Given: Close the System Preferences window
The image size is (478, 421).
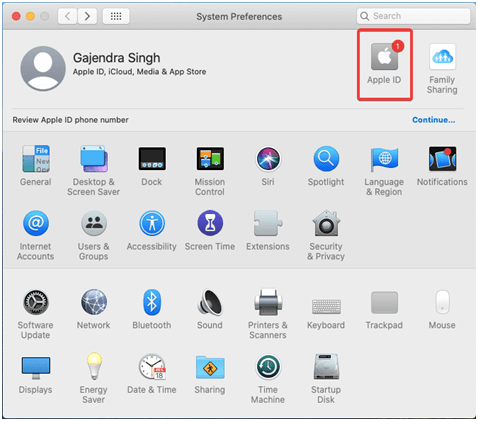Looking at the screenshot, I should 16,16.
